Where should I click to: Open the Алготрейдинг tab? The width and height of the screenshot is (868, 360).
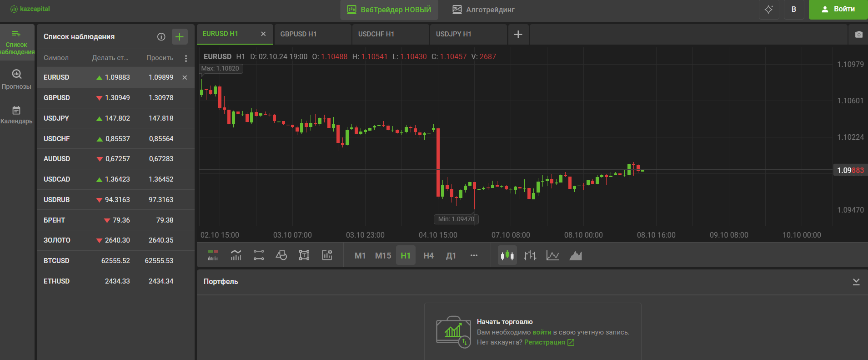pyautogui.click(x=483, y=10)
